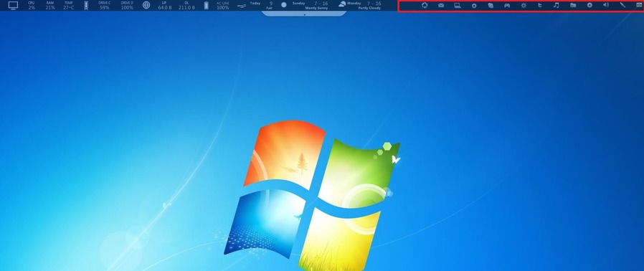Screen dimensions: 644x271
Task: Expand the pull-down tab below top bar
Action: pos(304,14)
